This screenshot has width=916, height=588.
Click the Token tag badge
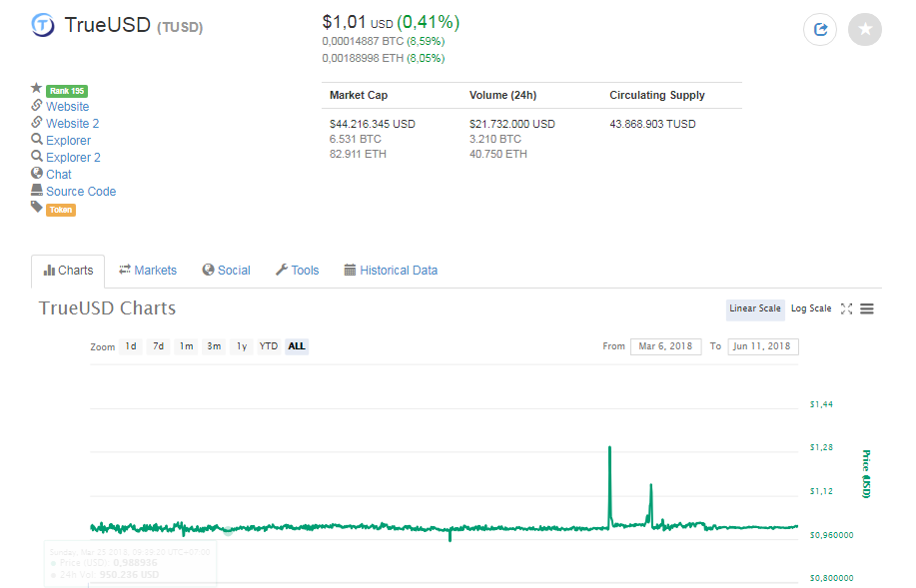pyautogui.click(x=61, y=210)
